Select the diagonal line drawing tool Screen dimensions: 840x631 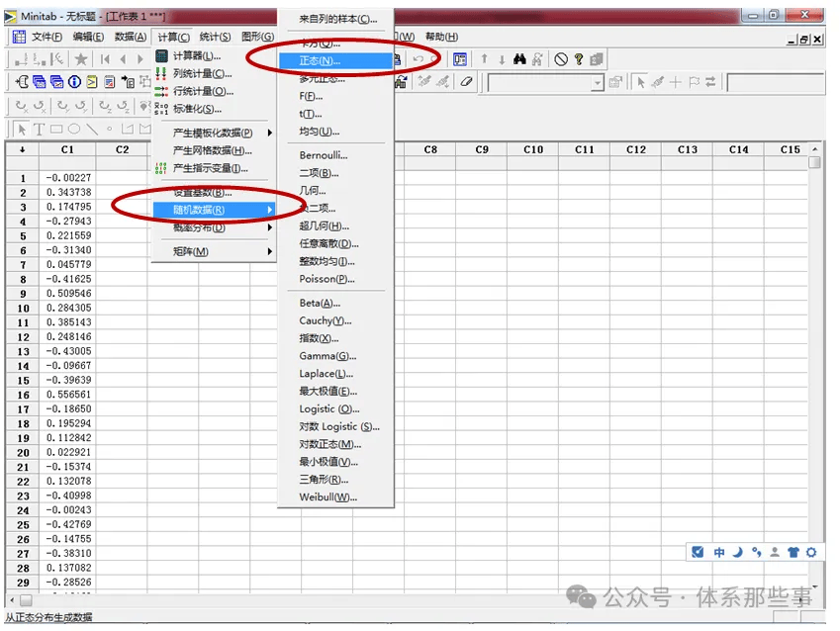(x=92, y=130)
